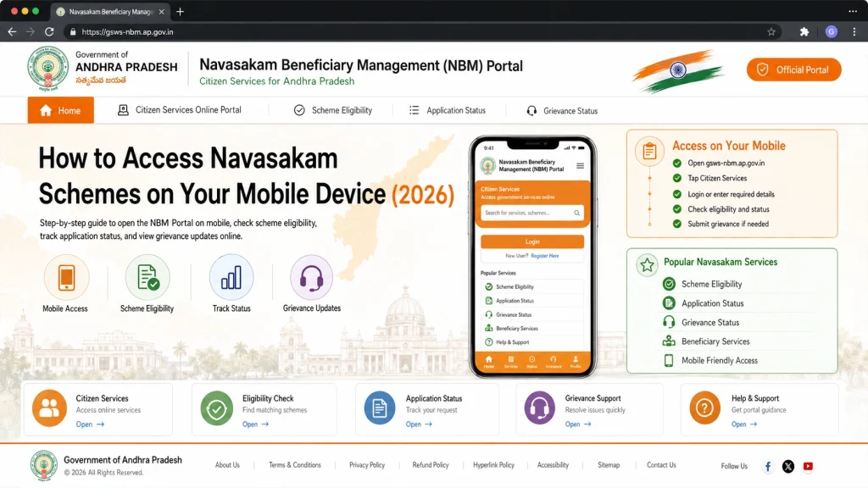Open link under Application Status card

tap(419, 424)
